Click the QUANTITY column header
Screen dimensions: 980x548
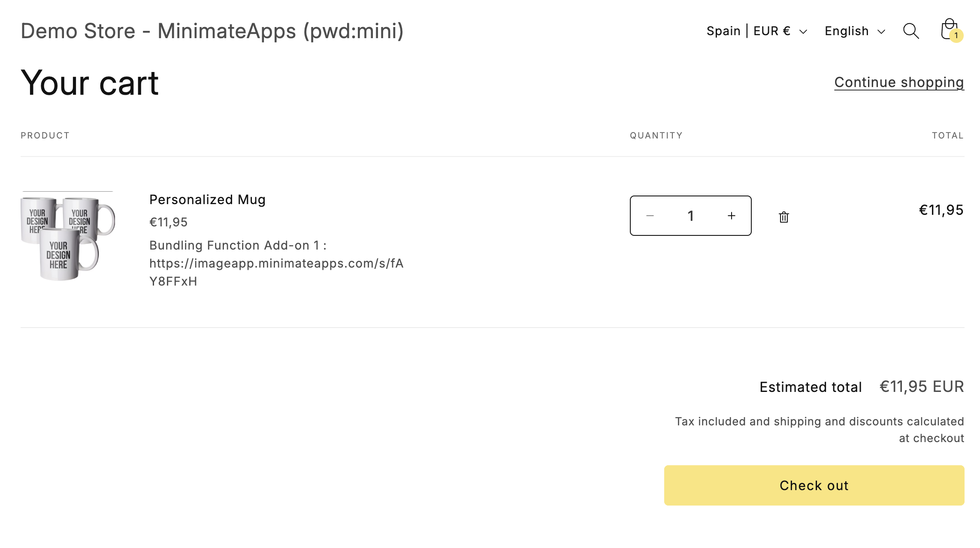(656, 135)
